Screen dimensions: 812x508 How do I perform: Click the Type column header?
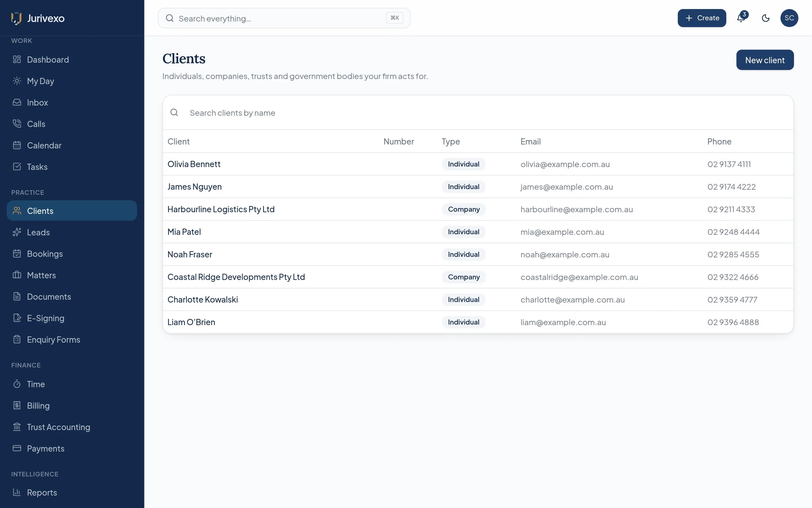pos(451,141)
